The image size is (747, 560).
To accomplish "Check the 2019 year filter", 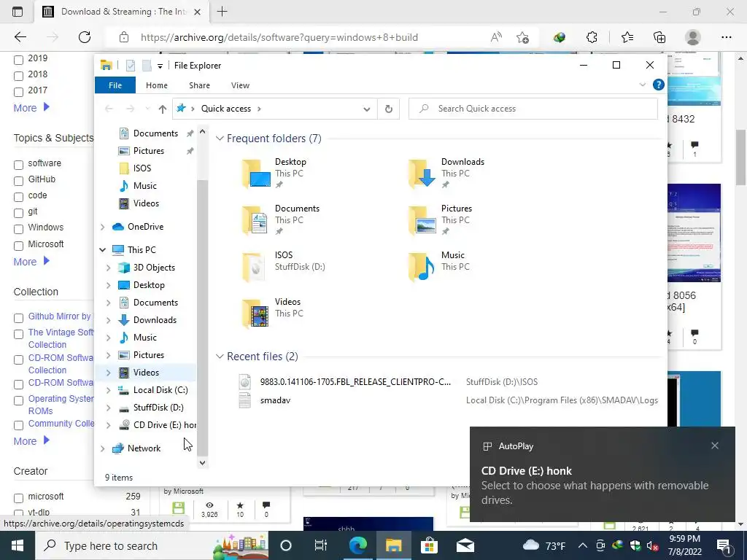I will coord(18,60).
